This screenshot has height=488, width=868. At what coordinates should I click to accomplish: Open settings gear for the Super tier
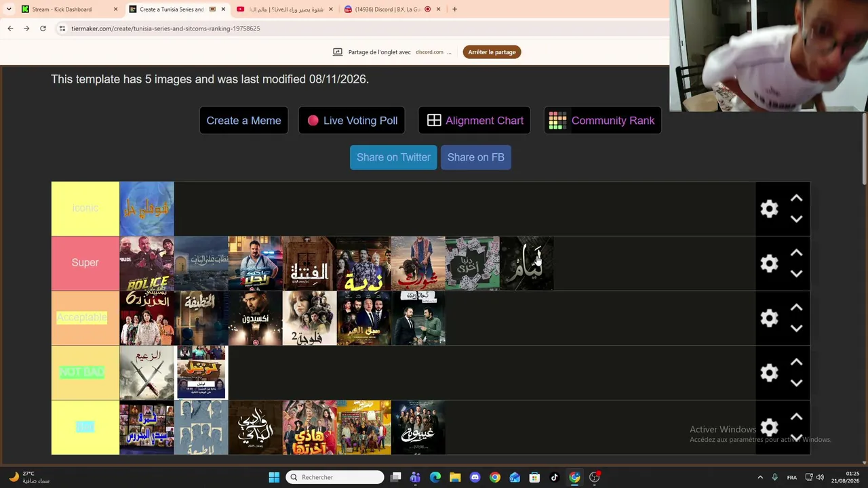(769, 263)
